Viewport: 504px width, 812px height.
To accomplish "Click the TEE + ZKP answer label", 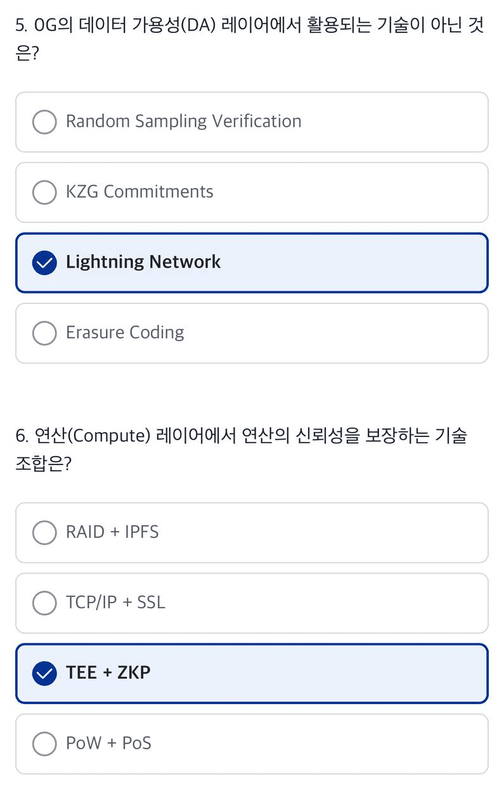I will (x=108, y=672).
